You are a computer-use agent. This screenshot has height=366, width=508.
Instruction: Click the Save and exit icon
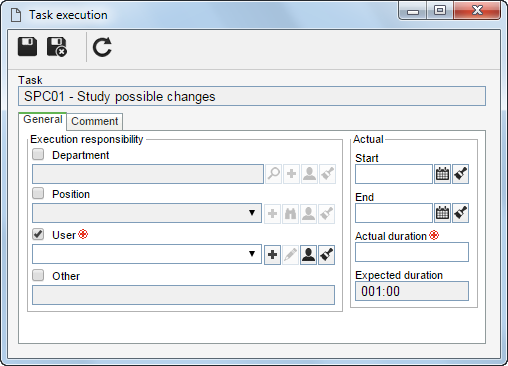[x=57, y=47]
